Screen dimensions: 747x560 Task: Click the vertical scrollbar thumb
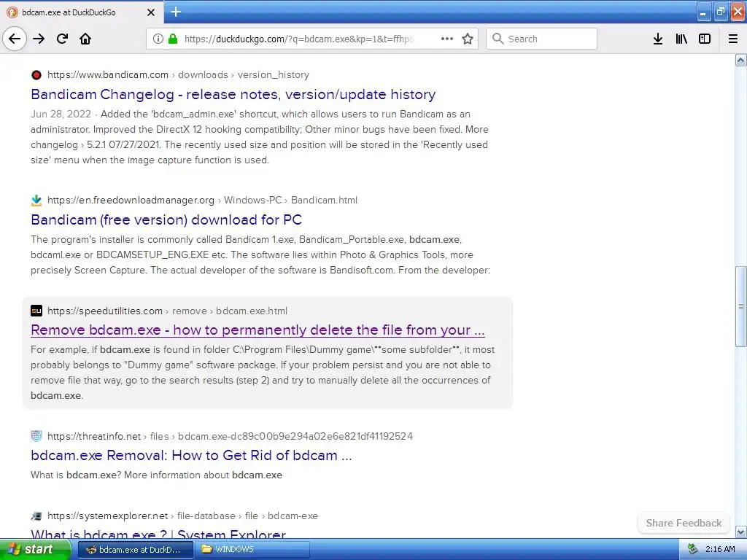740,306
